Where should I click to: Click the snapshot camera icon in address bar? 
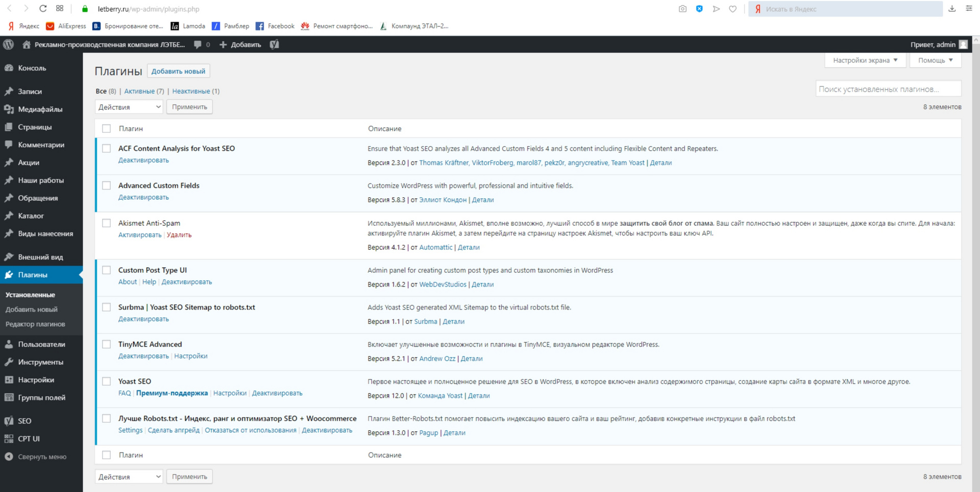tap(682, 9)
